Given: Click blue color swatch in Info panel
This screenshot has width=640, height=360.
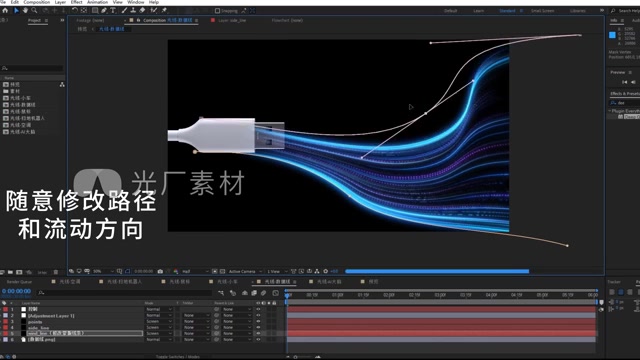Looking at the screenshot, I should [612, 35].
